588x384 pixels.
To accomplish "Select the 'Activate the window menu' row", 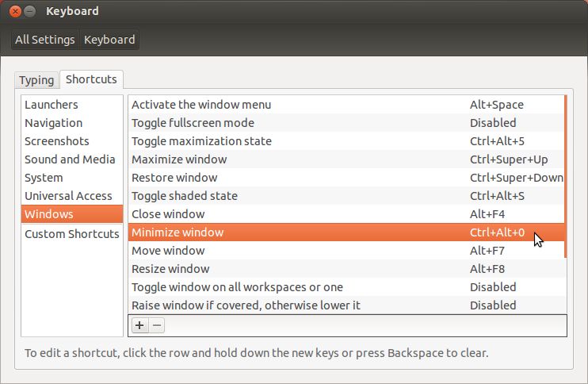I will (346, 105).
